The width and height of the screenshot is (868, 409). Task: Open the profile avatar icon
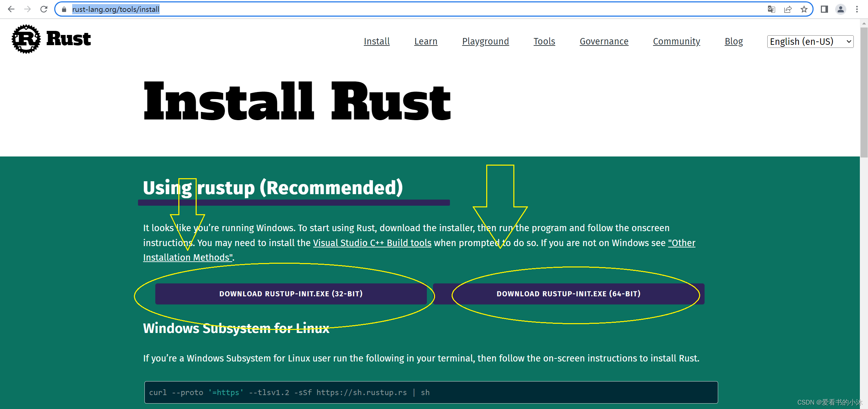[841, 9]
